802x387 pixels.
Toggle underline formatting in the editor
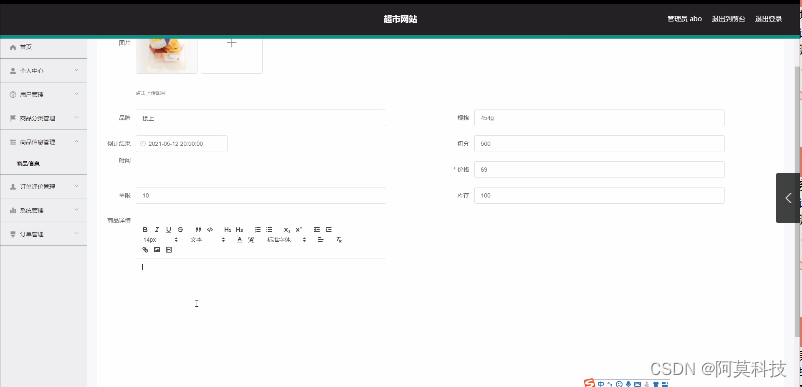[x=168, y=230]
